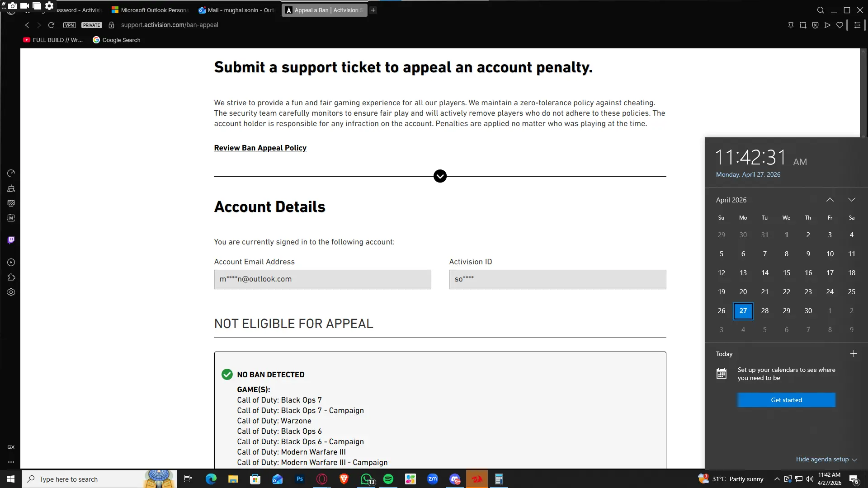Screen dimensions: 868x488
Task: Open Spotify from the taskbar
Action: (x=388, y=479)
